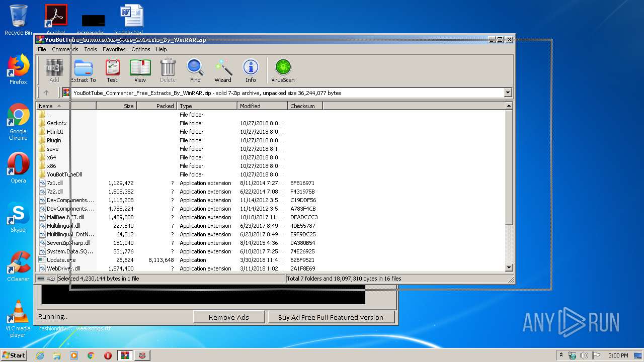The width and height of the screenshot is (644, 362).
Task: Open the modelschard Word document icon
Action: pyautogui.click(x=132, y=20)
